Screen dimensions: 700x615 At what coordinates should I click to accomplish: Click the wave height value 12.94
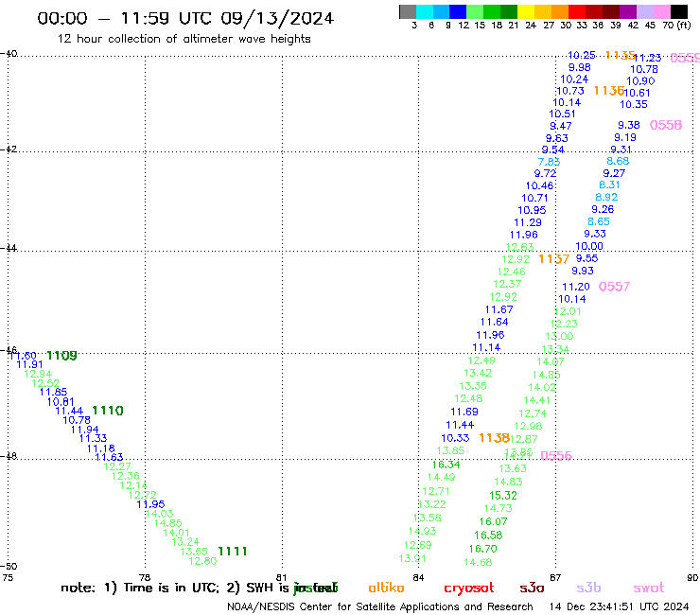[38, 374]
